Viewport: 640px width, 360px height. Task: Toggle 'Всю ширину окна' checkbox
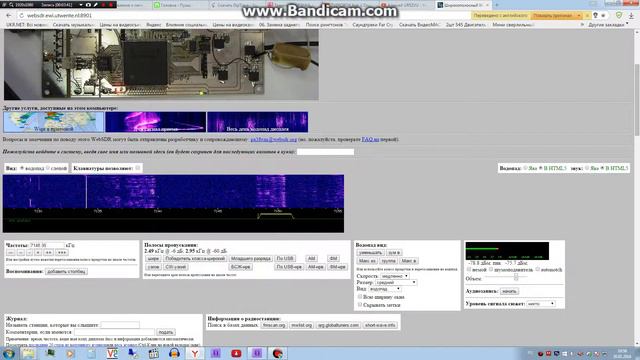coord(360,297)
